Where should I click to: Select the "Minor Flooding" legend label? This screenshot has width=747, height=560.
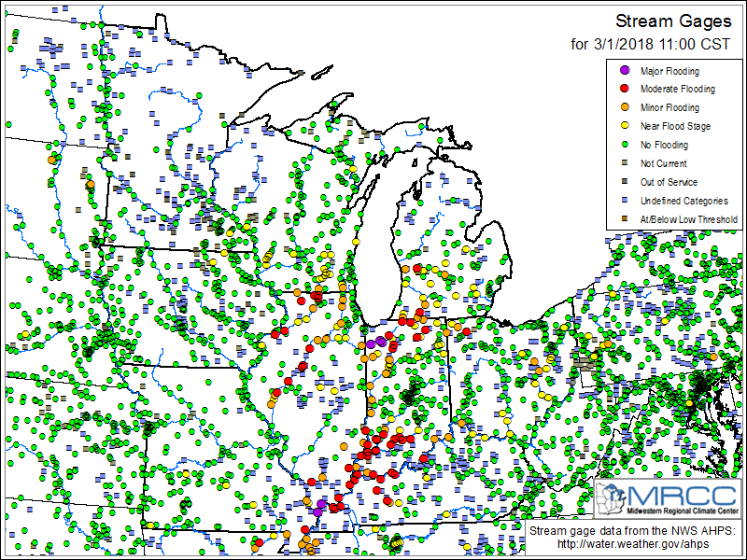(669, 107)
